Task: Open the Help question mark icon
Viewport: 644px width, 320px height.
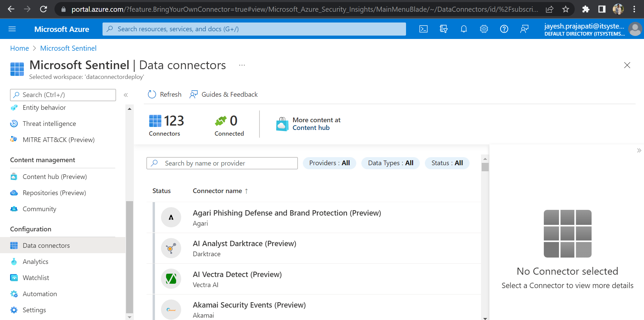Action: (504, 29)
